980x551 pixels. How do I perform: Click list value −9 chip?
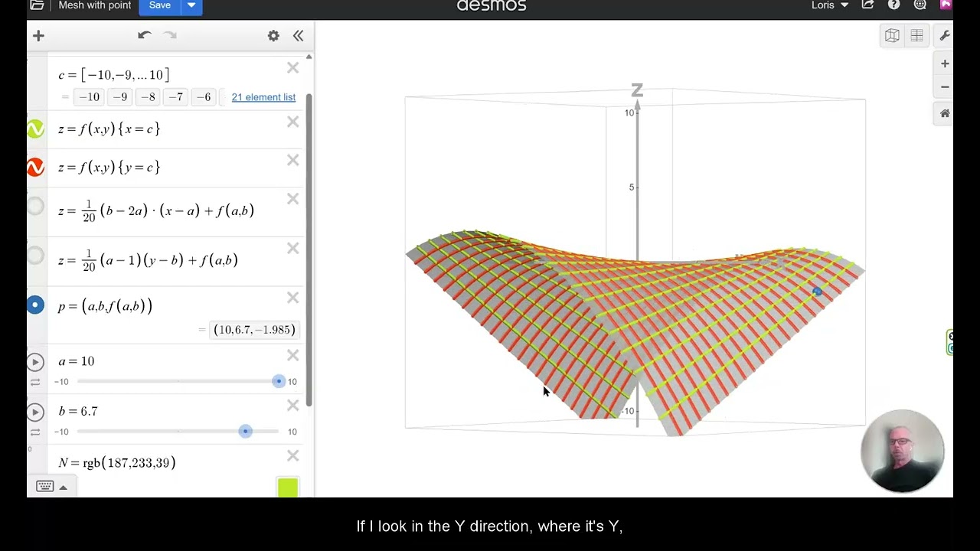(119, 97)
